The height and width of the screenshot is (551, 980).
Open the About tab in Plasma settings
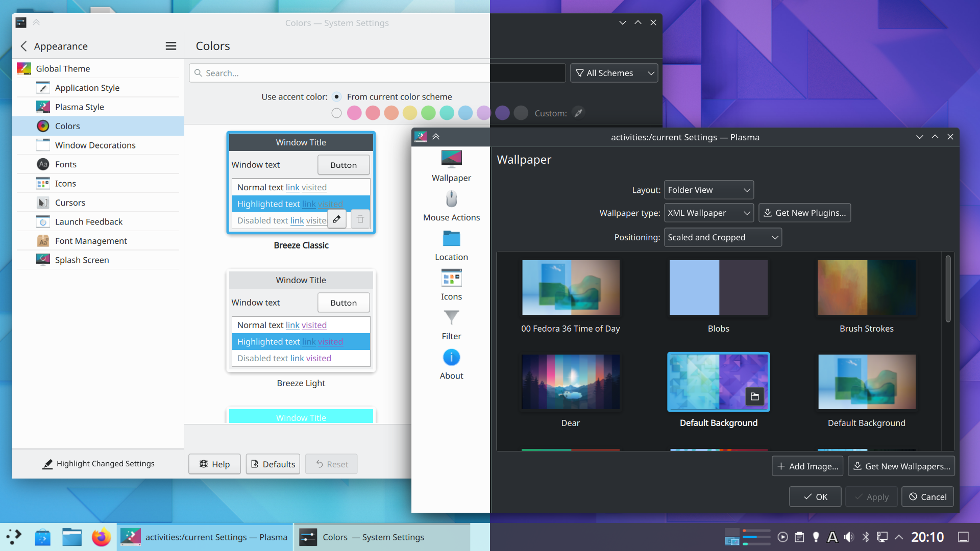coord(451,364)
